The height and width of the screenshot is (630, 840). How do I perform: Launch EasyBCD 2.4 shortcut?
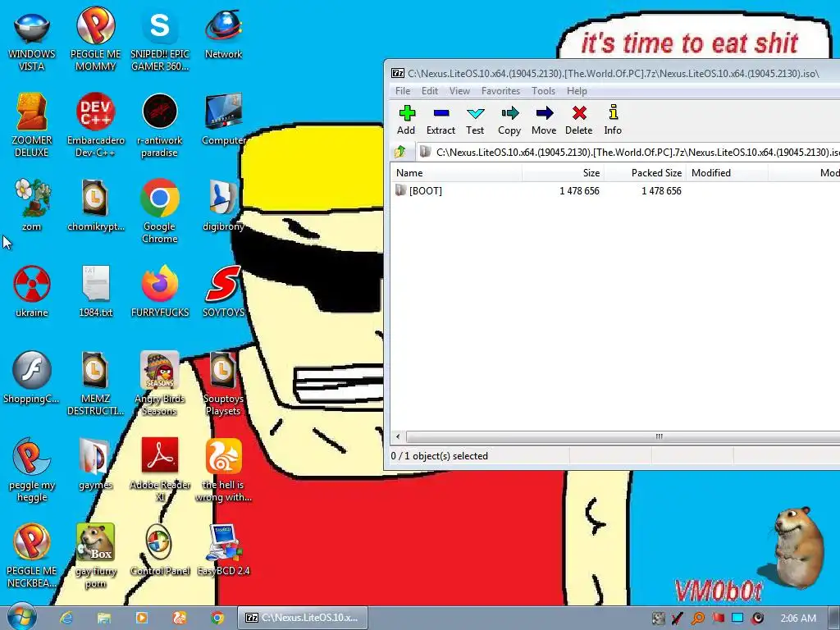click(223, 550)
